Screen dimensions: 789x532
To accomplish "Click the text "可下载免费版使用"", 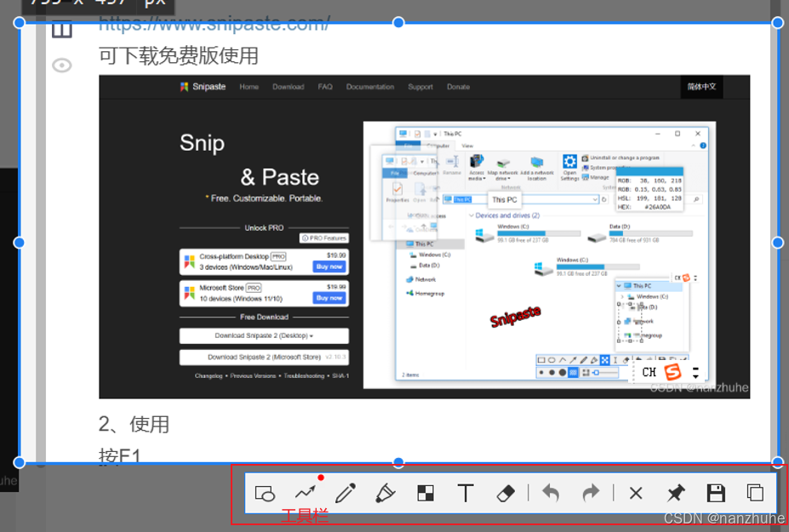I will 179,55.
